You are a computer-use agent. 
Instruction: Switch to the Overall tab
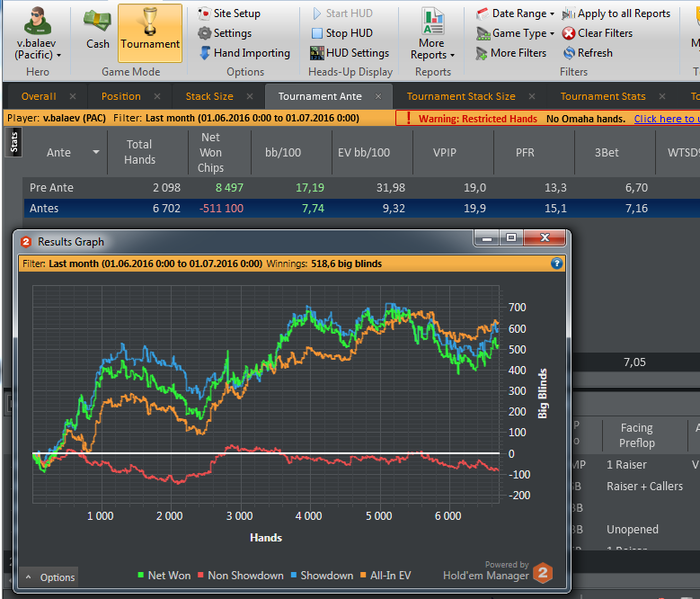click(x=39, y=96)
